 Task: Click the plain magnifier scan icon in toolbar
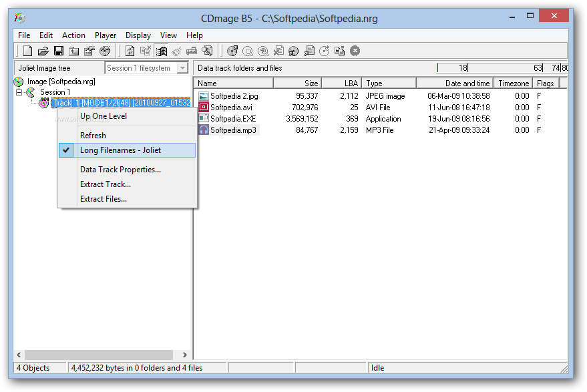click(248, 51)
